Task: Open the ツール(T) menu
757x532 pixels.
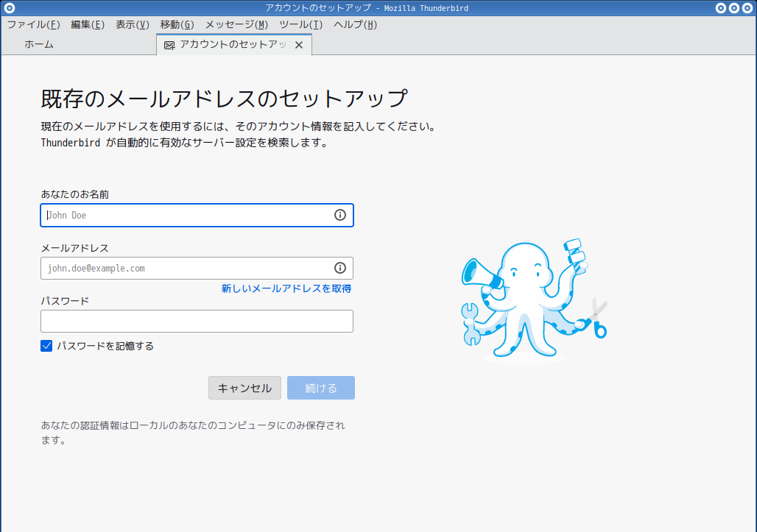Action: (300, 24)
